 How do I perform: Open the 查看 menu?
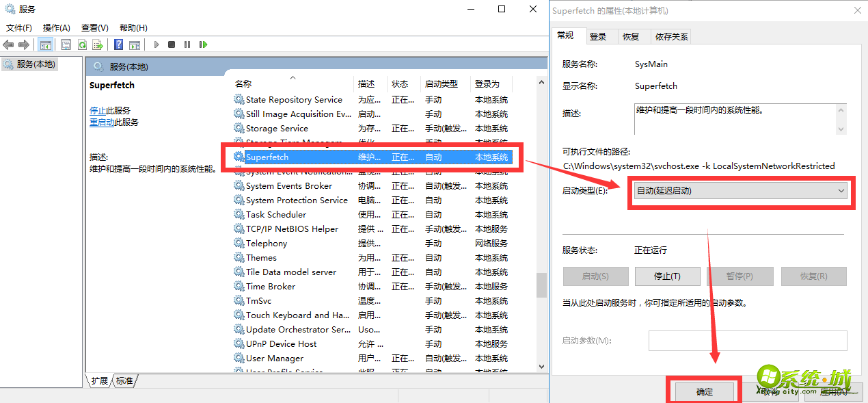94,27
